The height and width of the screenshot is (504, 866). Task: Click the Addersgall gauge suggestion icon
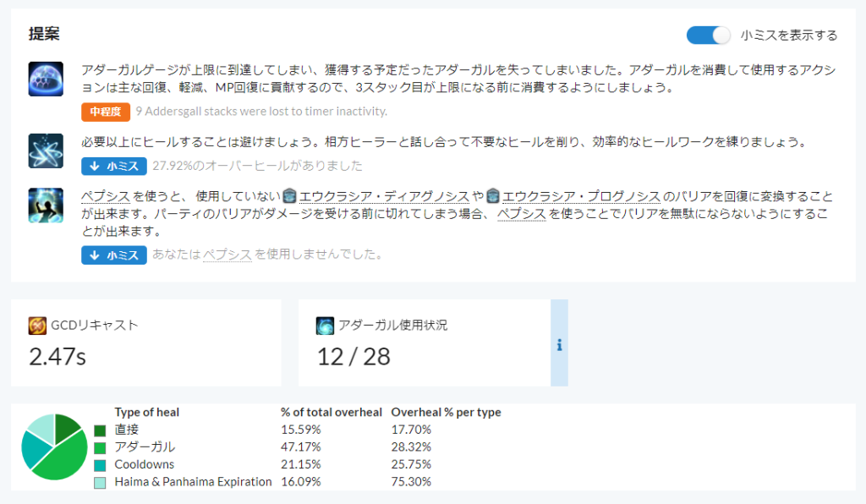click(45, 79)
